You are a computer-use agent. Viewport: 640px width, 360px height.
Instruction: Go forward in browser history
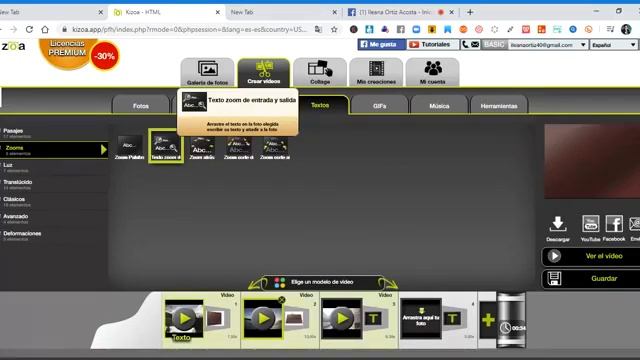click(13, 29)
